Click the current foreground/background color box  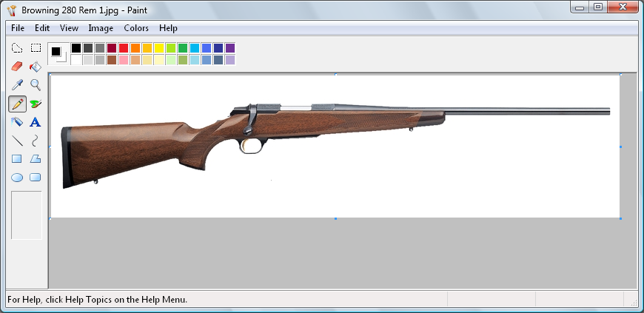click(58, 54)
